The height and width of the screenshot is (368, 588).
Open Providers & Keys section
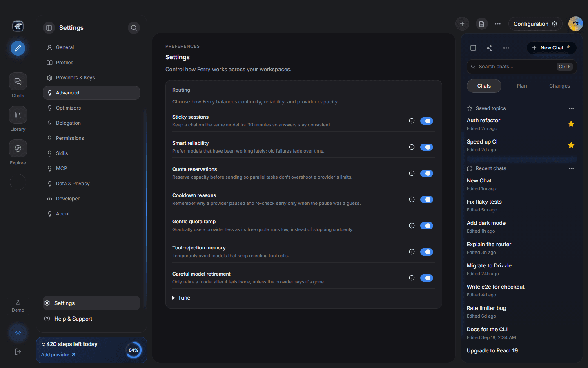click(91, 78)
